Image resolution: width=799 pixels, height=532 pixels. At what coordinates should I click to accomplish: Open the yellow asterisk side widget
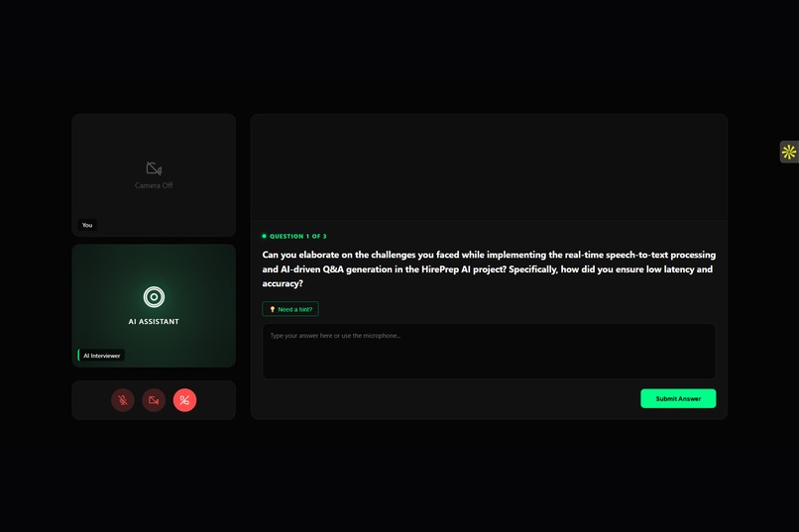click(x=789, y=152)
